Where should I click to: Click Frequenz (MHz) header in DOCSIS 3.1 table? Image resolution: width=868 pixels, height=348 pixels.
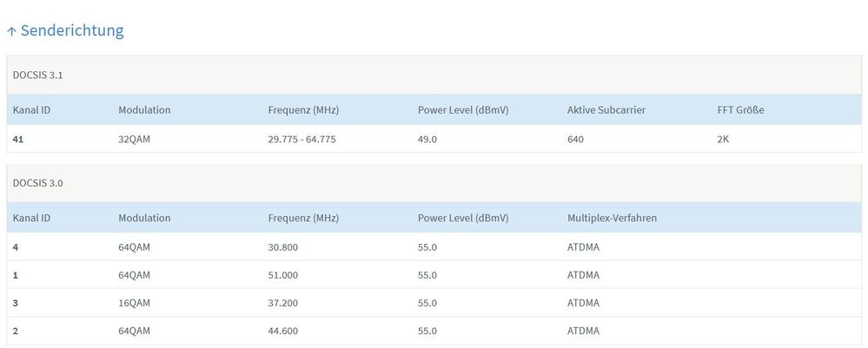303,109
